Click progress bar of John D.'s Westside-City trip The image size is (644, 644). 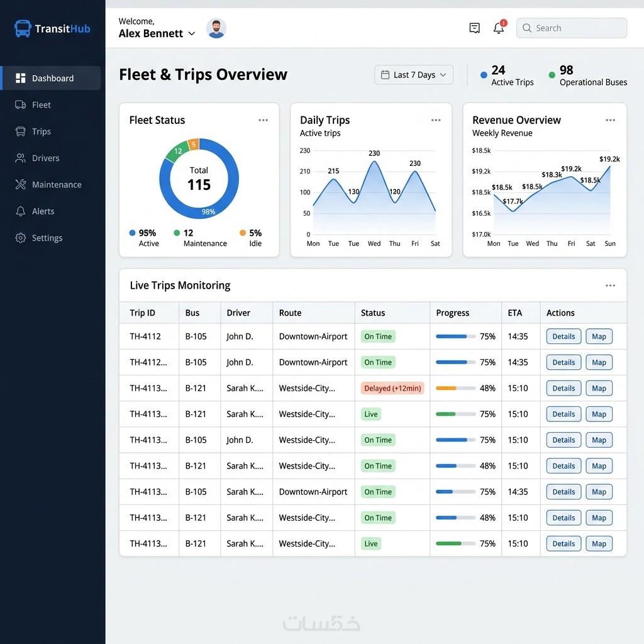point(455,440)
